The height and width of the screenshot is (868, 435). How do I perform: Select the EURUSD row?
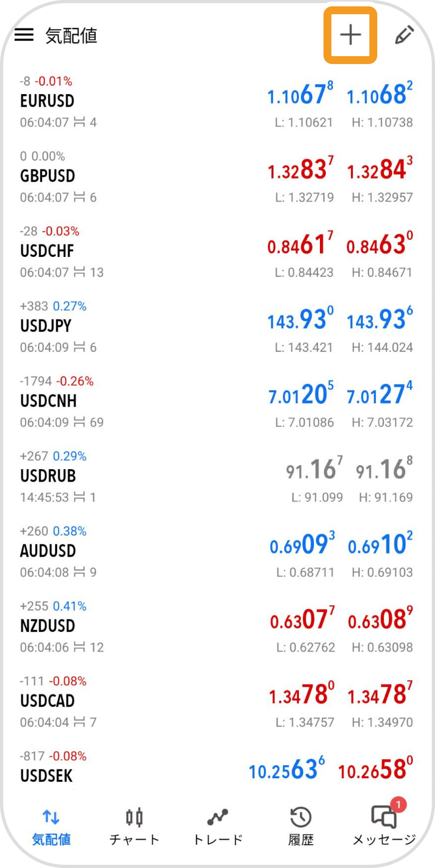click(x=217, y=102)
